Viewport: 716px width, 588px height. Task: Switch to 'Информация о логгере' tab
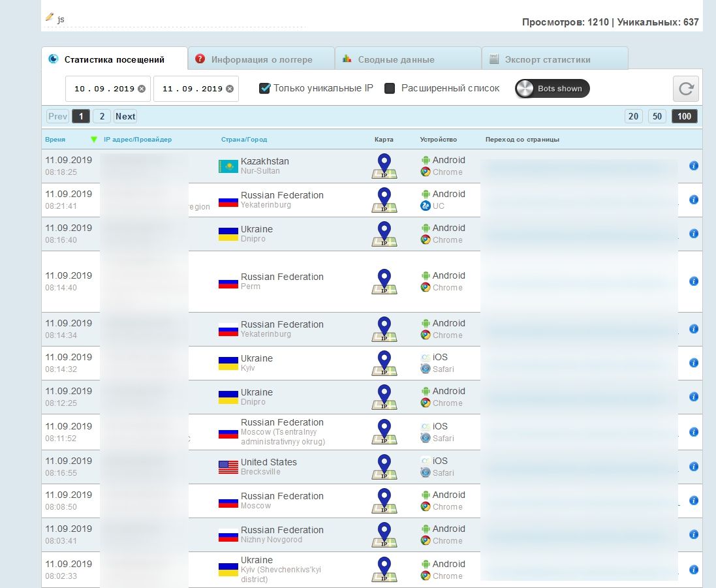pos(261,59)
